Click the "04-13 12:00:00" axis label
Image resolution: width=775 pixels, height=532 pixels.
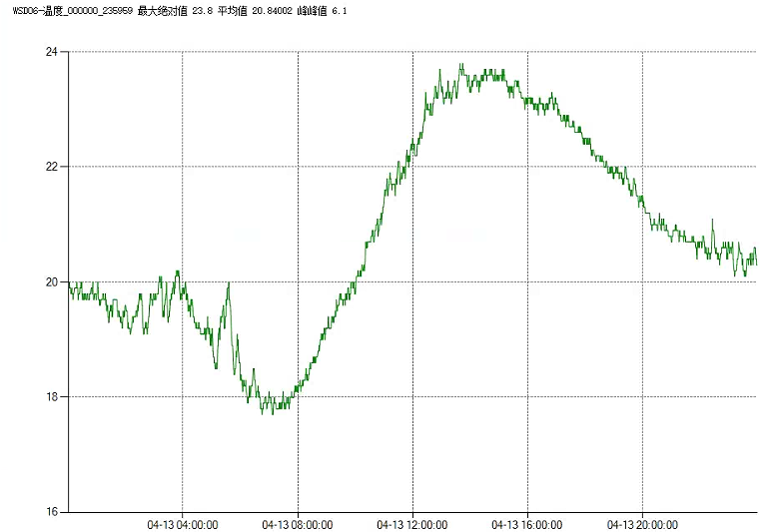click(x=412, y=525)
